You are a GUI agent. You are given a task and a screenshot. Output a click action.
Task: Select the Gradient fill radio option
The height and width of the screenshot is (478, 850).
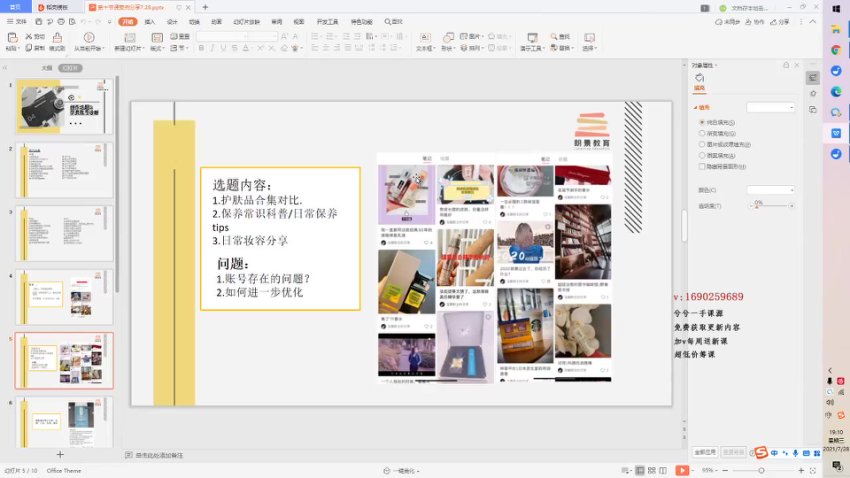tap(702, 133)
